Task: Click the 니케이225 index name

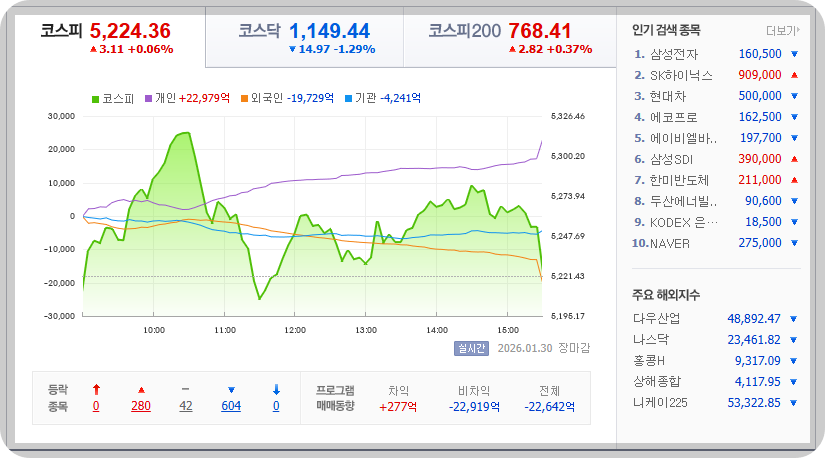Action: point(660,403)
